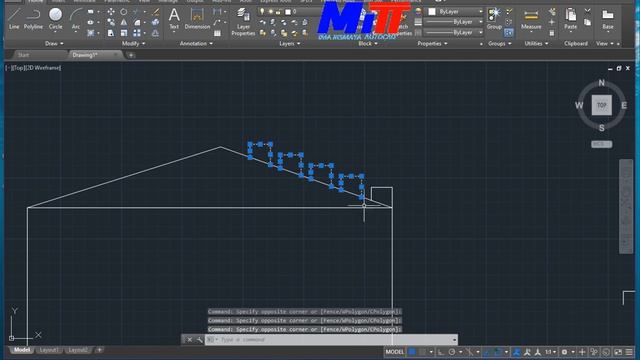Pick the Hatch tool in Draw panel
This screenshot has width=640, height=360.
pyautogui.click(x=91, y=33)
